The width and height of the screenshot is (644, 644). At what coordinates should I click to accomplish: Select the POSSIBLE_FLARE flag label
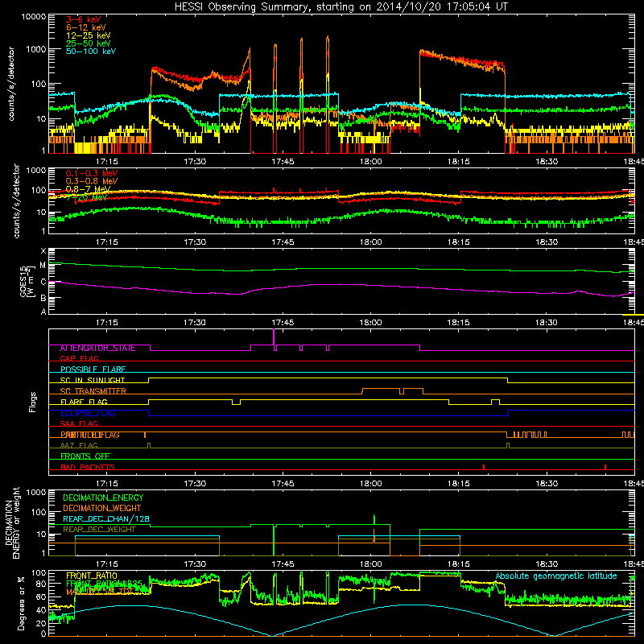pyautogui.click(x=93, y=369)
